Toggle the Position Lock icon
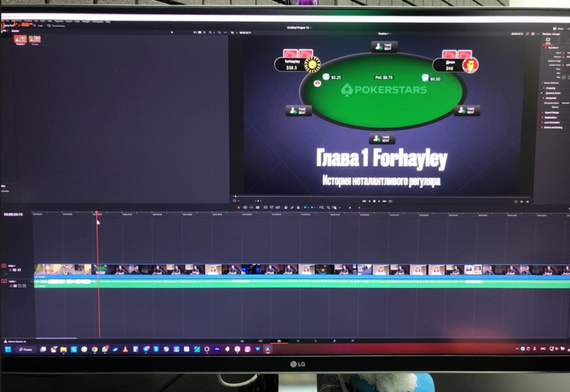570x392 pixels. pyautogui.click(x=298, y=207)
